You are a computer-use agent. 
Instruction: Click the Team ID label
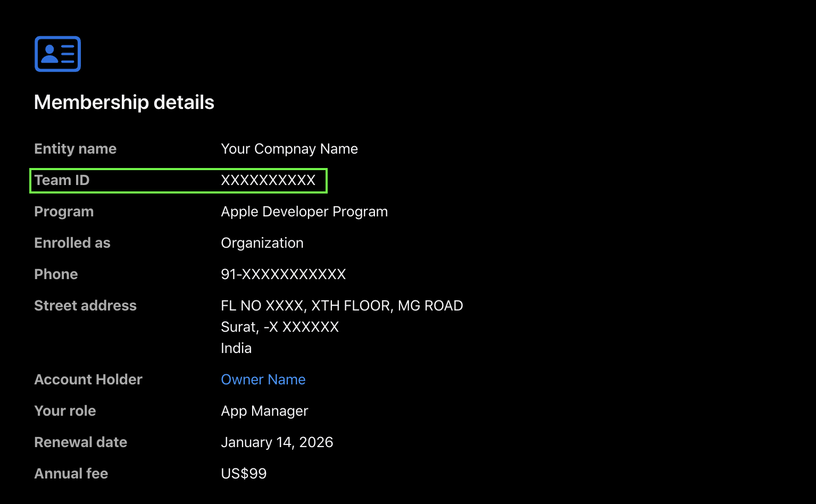point(62,180)
